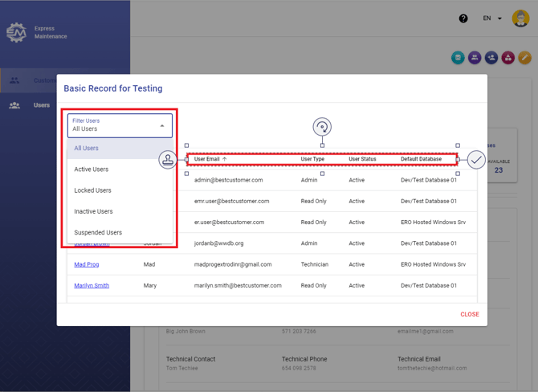Open the EN language selector
This screenshot has height=392, width=538.
[x=492, y=18]
